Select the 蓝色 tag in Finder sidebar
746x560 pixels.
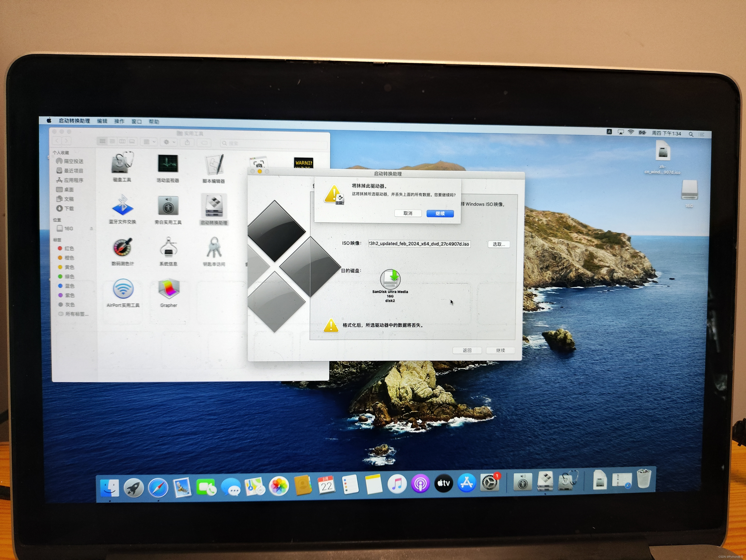point(66,286)
